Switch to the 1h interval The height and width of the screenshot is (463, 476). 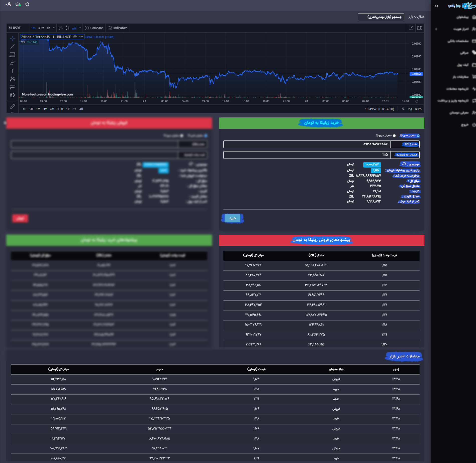point(48,28)
